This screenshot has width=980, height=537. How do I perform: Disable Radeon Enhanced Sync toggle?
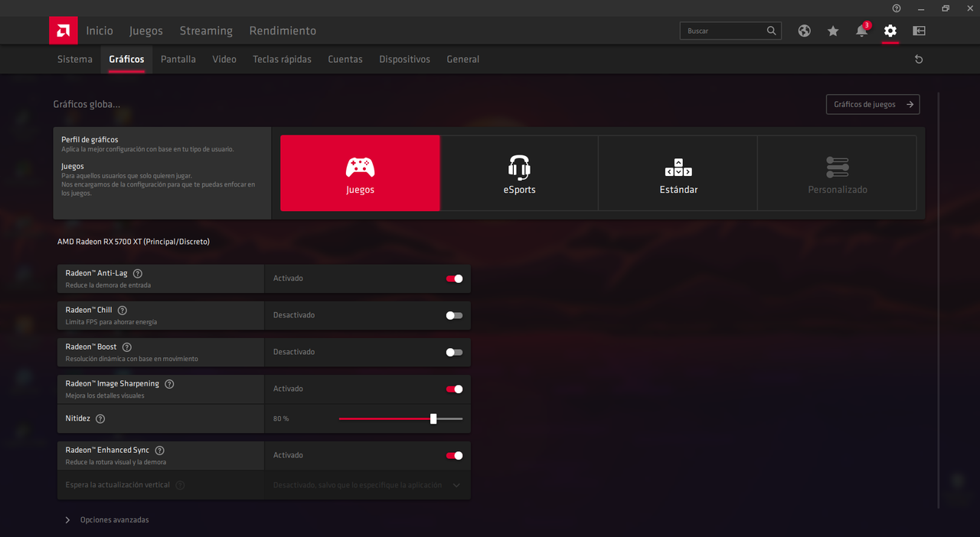pos(454,455)
